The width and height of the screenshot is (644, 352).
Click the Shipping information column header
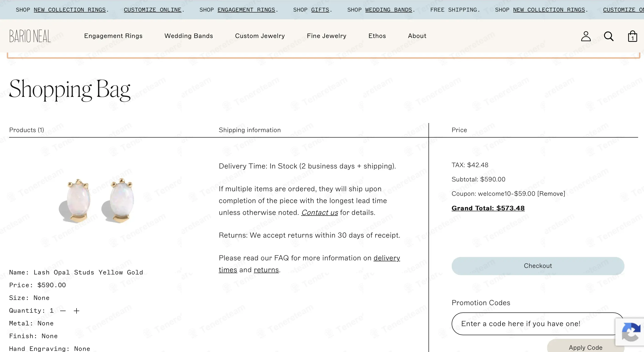click(250, 130)
